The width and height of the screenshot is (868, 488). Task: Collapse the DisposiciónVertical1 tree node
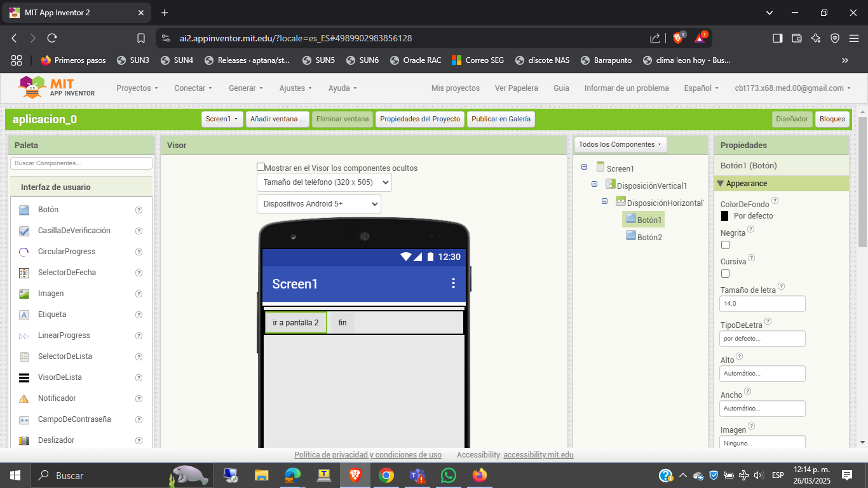595,184
